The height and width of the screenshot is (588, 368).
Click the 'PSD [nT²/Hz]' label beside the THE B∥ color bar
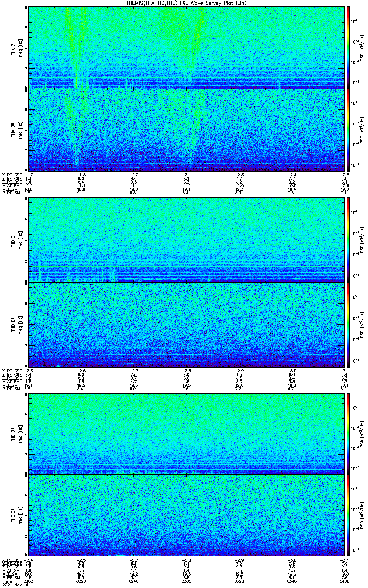[361, 515]
